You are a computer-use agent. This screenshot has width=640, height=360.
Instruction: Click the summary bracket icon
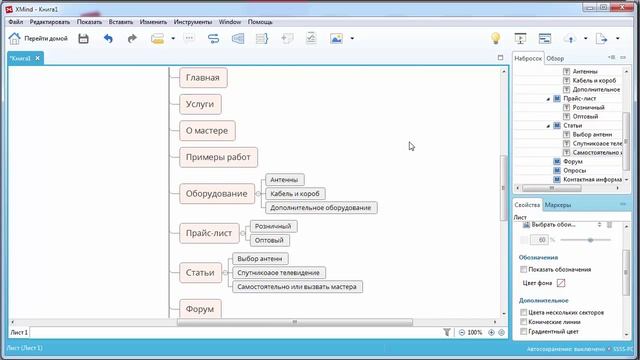pyautogui.click(x=262, y=38)
